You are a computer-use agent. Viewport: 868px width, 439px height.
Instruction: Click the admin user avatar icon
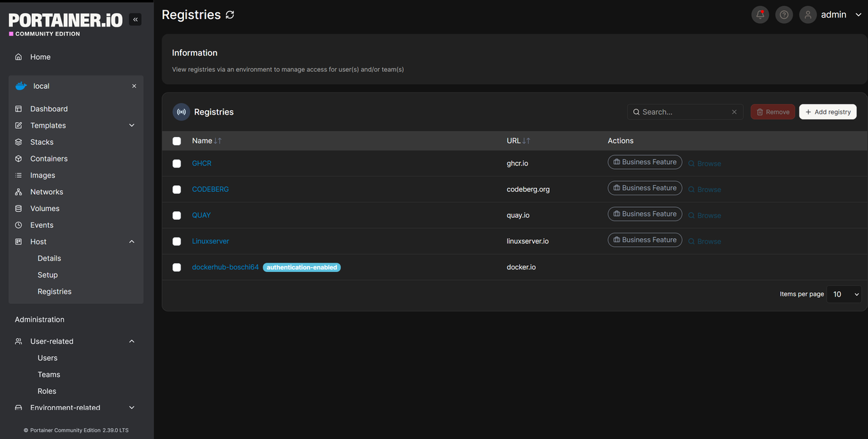pos(808,15)
